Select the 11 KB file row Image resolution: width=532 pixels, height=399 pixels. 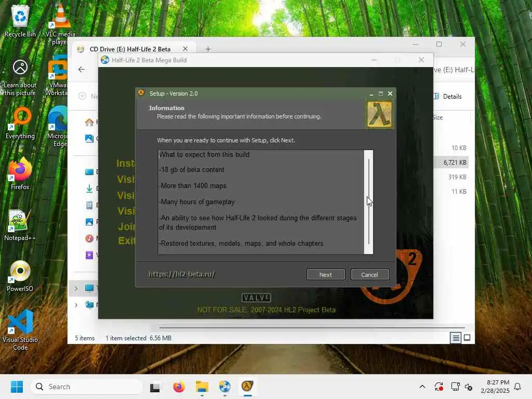pyautogui.click(x=451, y=192)
